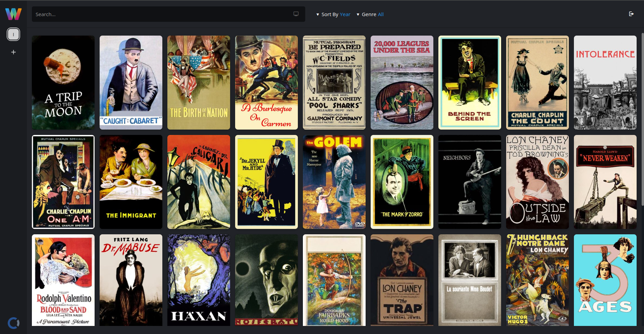Click the cast screen icon in search bar

296,14
